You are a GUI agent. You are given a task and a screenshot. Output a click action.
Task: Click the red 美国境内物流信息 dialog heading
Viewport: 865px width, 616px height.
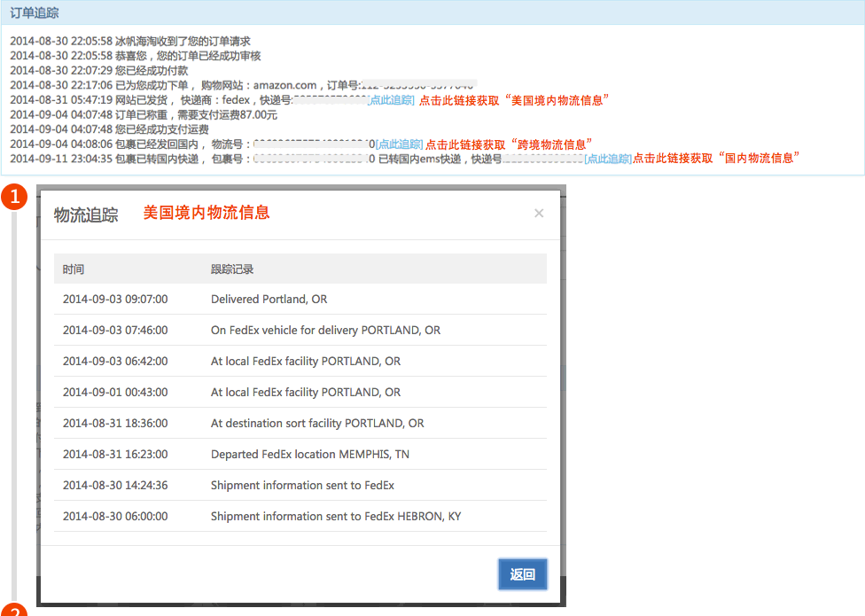pos(207,213)
